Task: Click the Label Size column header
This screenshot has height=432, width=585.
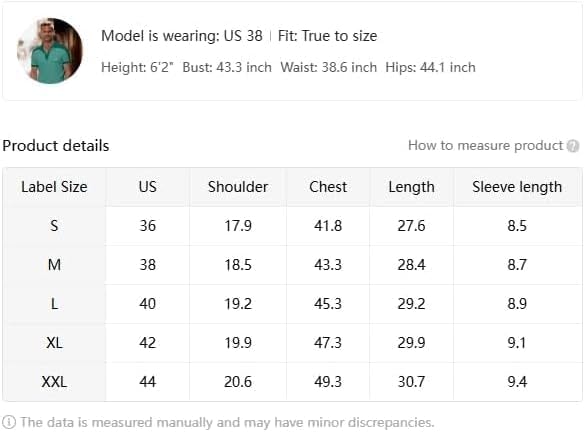Action: tap(54, 187)
